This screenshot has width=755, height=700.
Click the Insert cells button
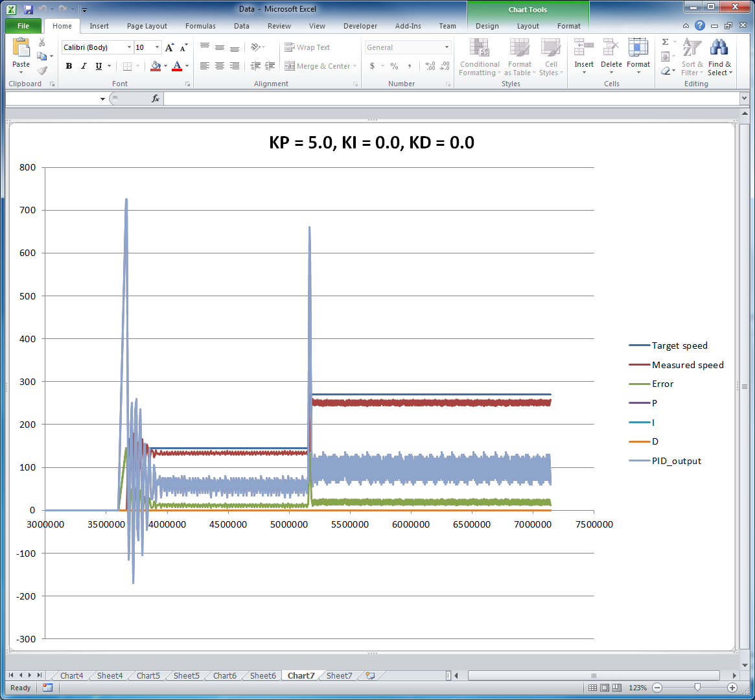pyautogui.click(x=583, y=57)
